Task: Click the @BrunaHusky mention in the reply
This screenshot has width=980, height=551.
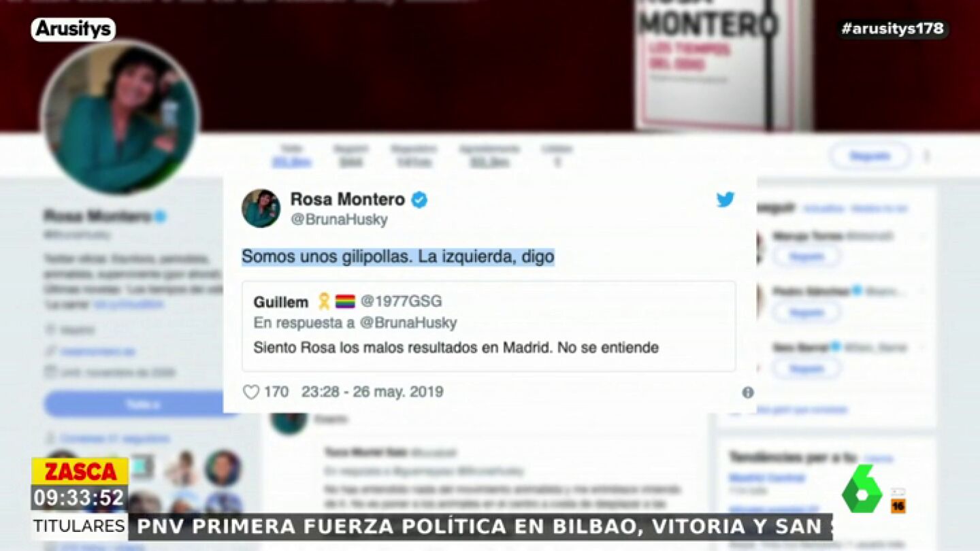Action: point(408,322)
